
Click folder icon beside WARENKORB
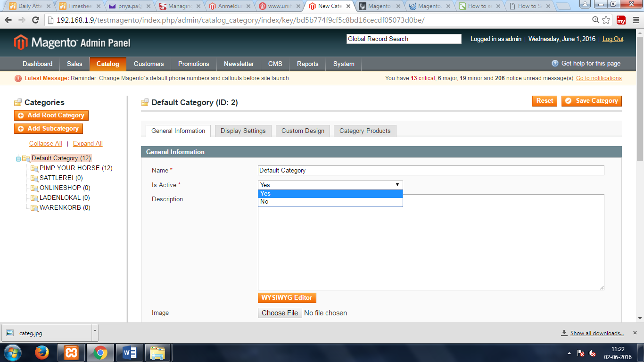34,208
